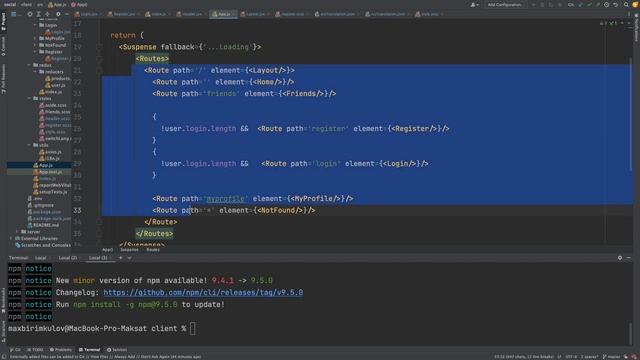The width and height of the screenshot is (640, 360).
Task: Select user.js in reducers folder
Action: pos(55,85)
